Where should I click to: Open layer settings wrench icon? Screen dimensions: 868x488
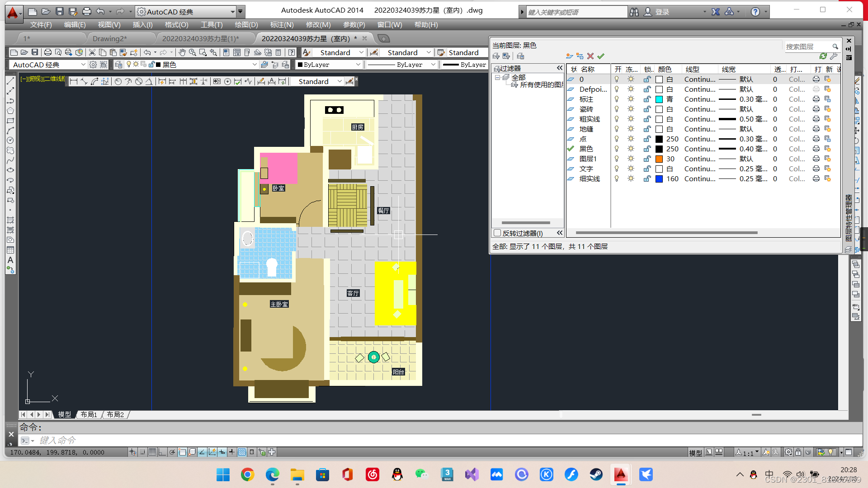point(834,56)
